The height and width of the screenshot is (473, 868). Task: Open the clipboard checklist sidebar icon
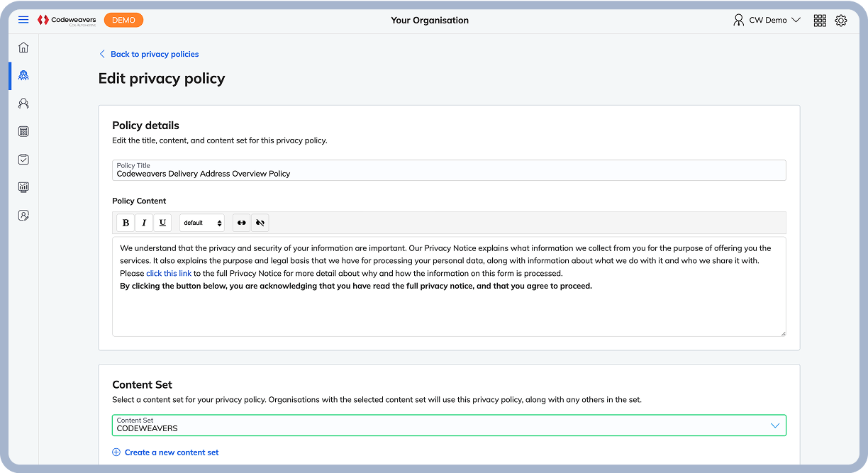(23, 160)
